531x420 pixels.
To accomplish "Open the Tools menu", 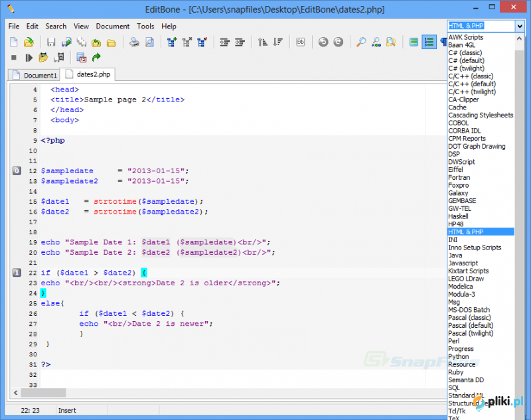I will point(145,27).
